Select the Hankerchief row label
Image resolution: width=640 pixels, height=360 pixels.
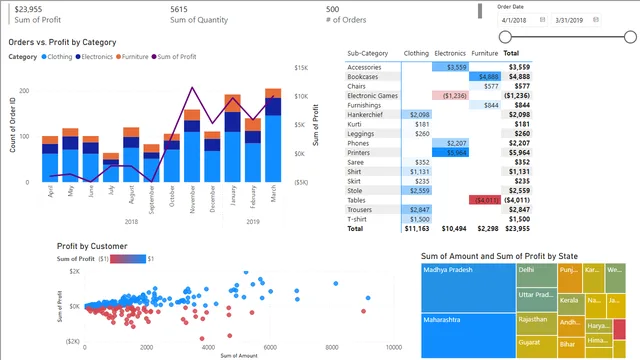(365, 115)
